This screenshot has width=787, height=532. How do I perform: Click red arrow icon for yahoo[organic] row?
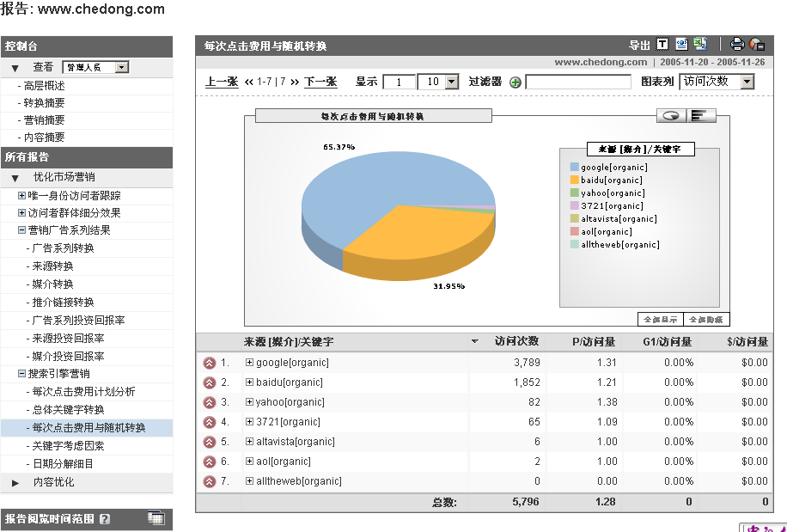[x=210, y=402]
